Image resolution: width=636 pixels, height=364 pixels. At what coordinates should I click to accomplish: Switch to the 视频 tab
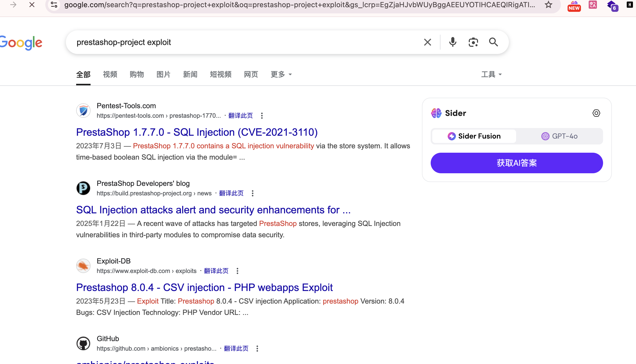(x=110, y=75)
